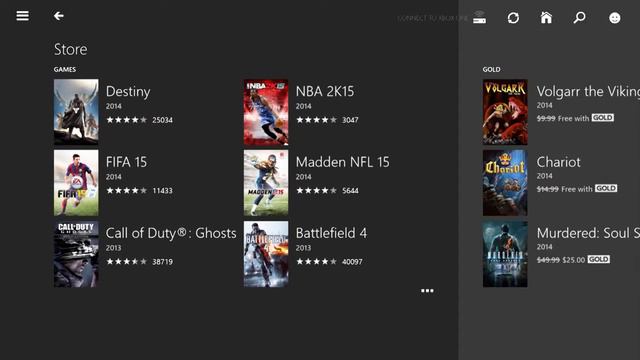Click the GAMES section header
Viewport: 640px width, 360px height.
tap(64, 69)
